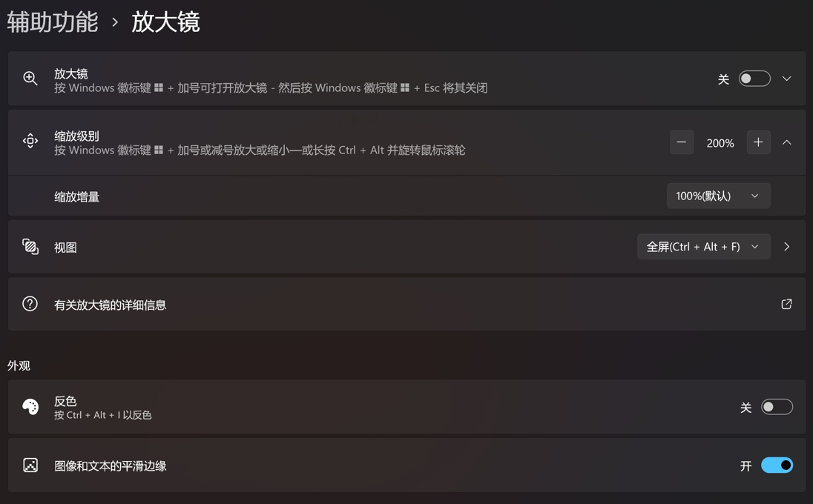813x504 pixels.
Task: Collapse the 缩放级别 section chevron
Action: tap(786, 142)
